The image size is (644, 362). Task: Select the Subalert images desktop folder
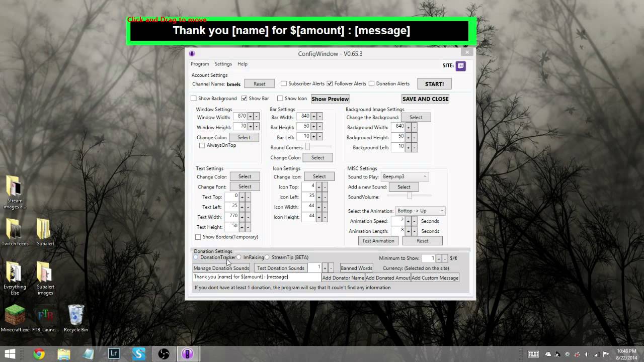tap(45, 279)
